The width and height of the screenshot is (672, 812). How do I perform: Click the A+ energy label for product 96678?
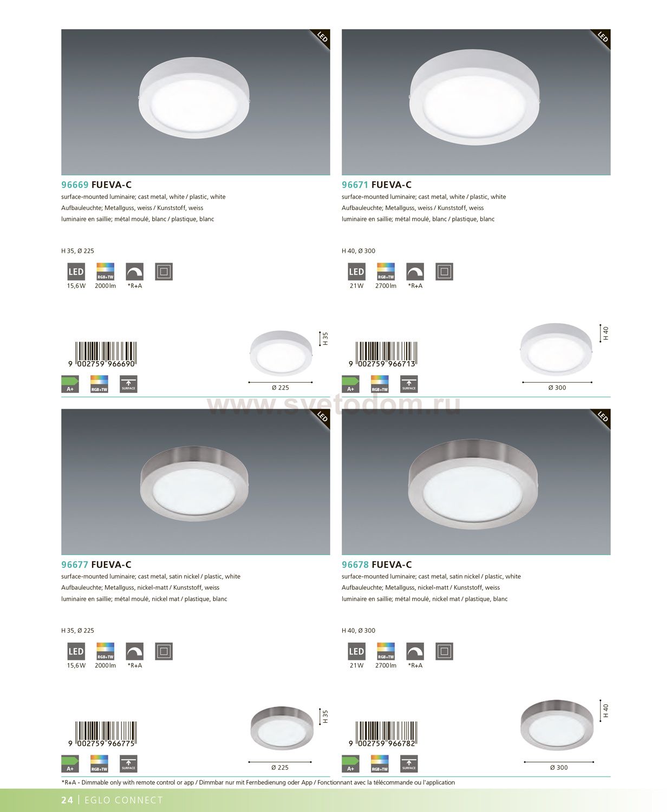click(351, 763)
